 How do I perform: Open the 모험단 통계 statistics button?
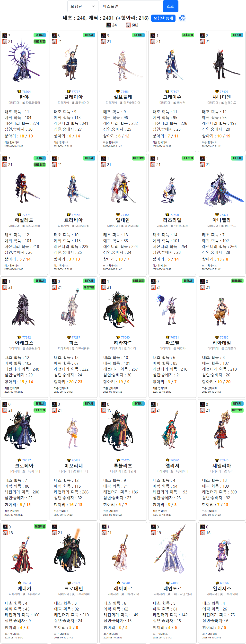point(163,18)
